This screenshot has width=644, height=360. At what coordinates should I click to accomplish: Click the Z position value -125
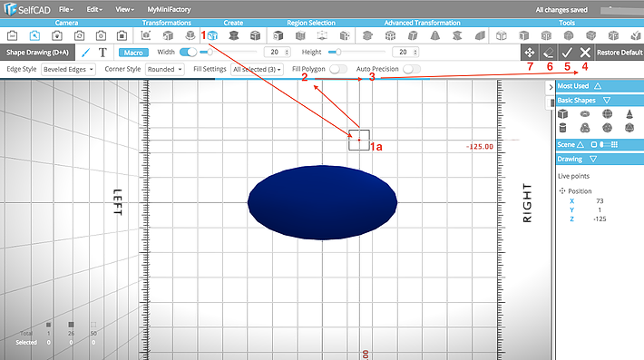point(600,219)
